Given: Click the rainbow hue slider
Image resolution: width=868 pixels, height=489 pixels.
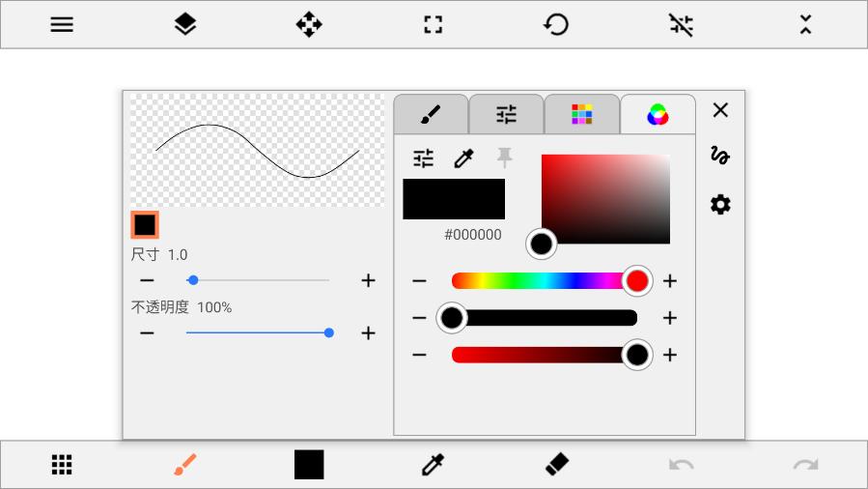Looking at the screenshot, I should click(541, 281).
